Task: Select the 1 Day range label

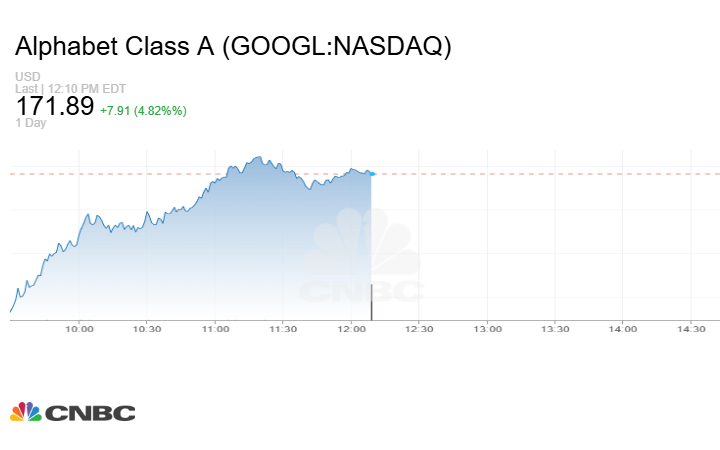Action: tap(31, 123)
